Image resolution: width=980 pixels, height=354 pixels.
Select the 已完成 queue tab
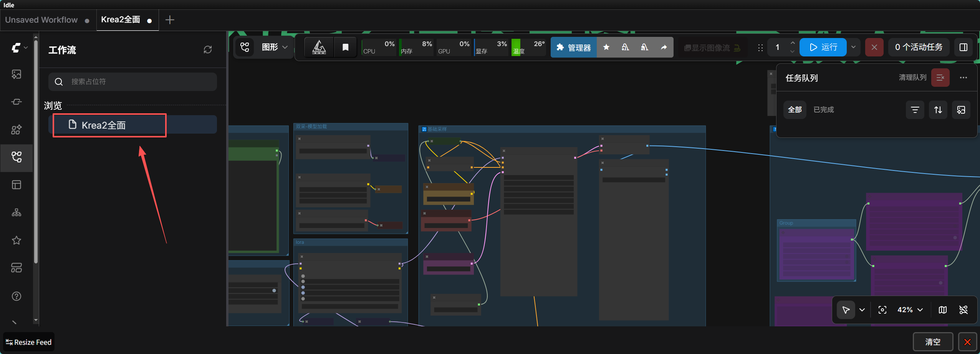tap(824, 110)
